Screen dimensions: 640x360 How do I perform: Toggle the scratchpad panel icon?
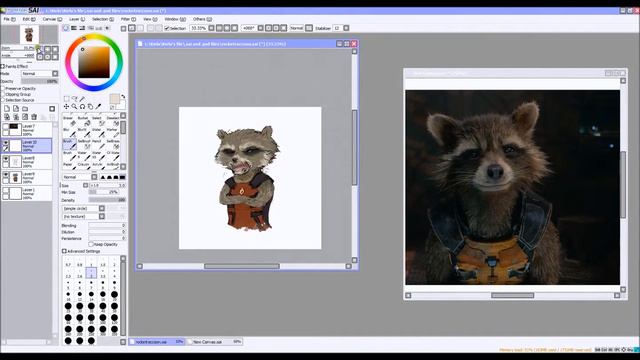click(107, 28)
